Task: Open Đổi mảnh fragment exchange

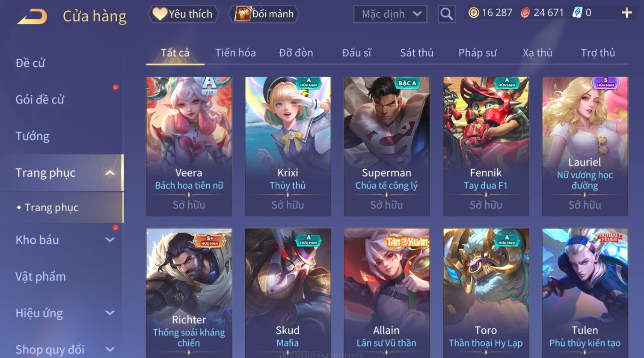Action: [264, 14]
